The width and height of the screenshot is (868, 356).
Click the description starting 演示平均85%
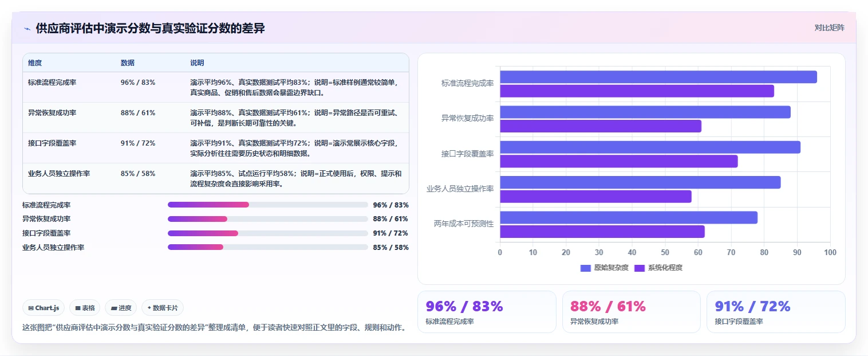tap(296, 179)
